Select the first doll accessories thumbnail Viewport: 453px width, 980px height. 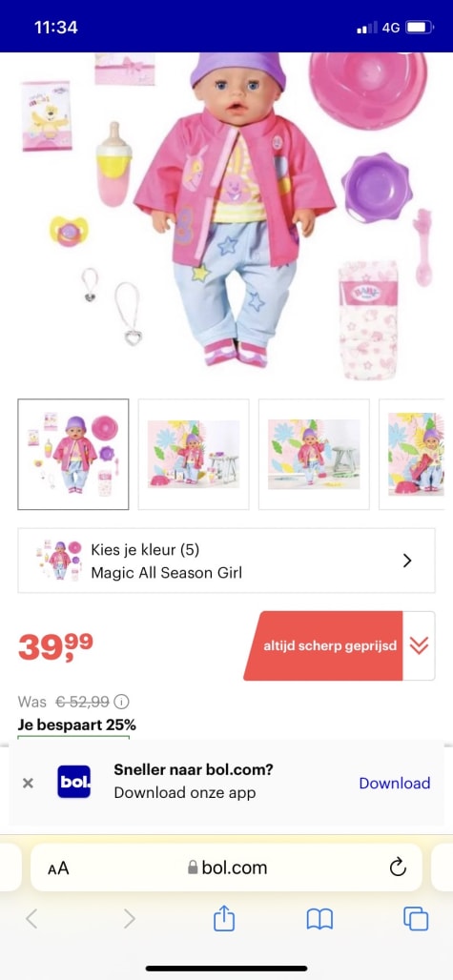pyautogui.click(x=73, y=455)
